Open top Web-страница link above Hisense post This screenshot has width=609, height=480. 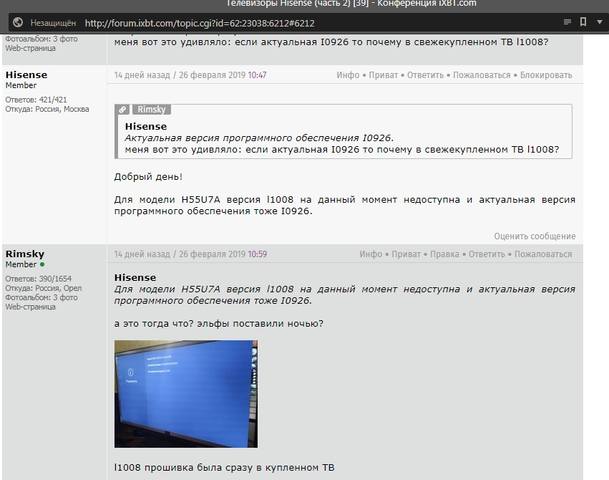click(30, 48)
